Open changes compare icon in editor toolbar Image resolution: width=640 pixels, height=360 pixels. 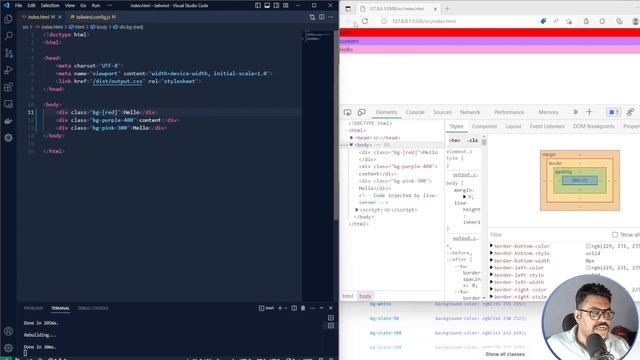click(x=312, y=17)
